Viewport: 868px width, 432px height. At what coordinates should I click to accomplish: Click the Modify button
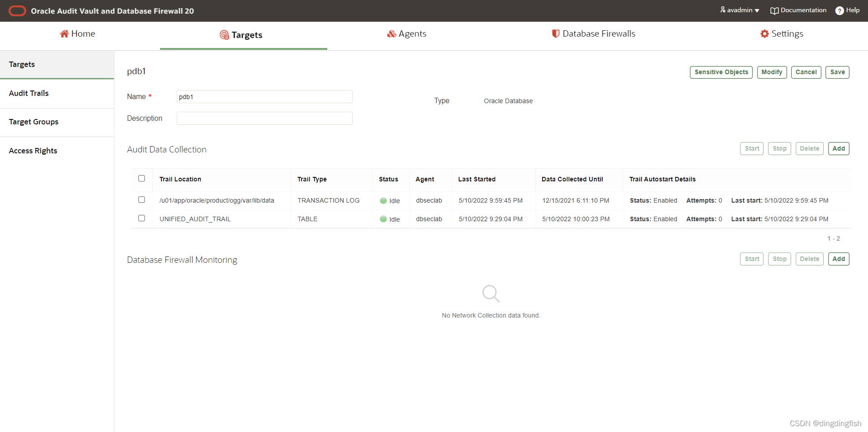click(x=772, y=72)
